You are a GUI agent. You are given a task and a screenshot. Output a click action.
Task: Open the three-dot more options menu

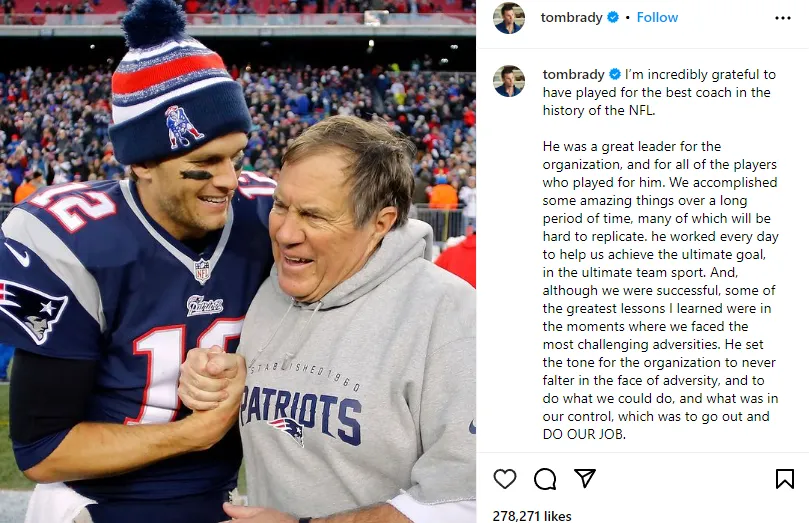783,18
